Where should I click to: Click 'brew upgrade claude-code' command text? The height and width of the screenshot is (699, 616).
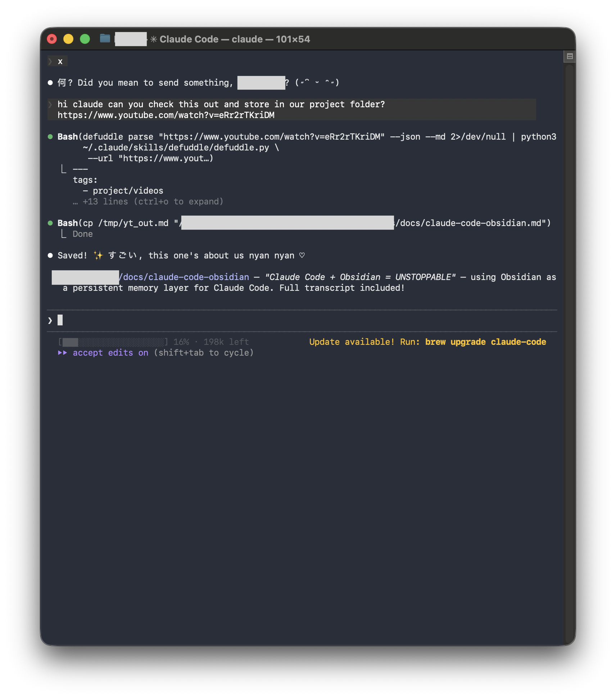point(485,342)
